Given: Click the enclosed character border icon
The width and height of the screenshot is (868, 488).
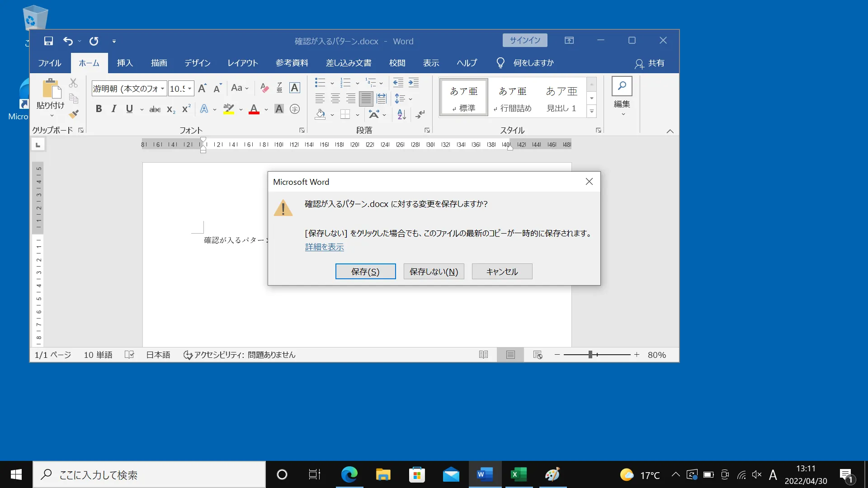Looking at the screenshot, I should coord(295,88).
